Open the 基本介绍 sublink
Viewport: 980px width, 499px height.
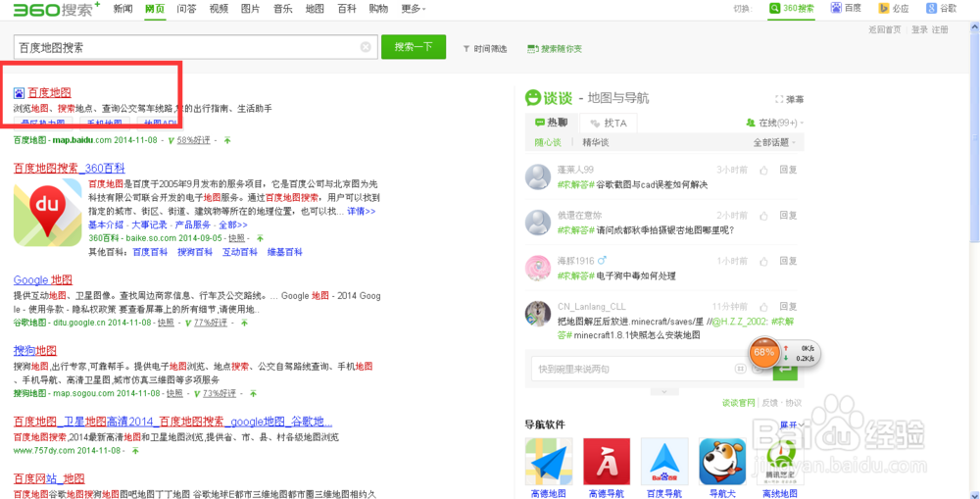(x=106, y=225)
